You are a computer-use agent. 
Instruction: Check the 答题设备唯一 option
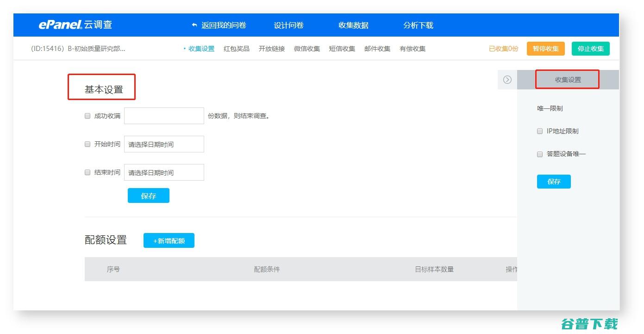click(x=540, y=154)
